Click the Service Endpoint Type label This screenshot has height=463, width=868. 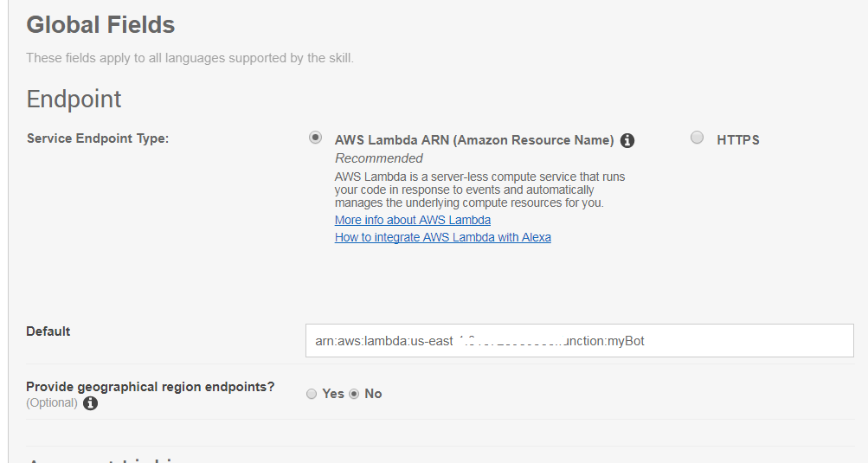pyautogui.click(x=98, y=138)
